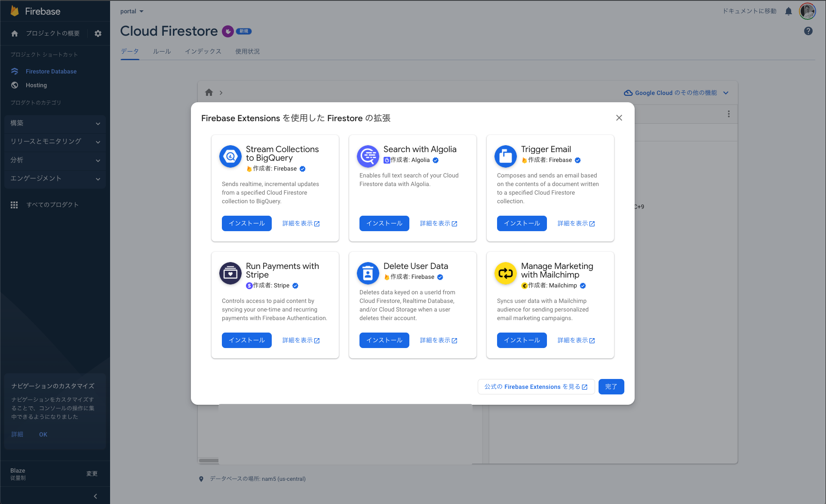Switch to the ルール tab
Screen dimensions: 826x504
click(x=162, y=52)
